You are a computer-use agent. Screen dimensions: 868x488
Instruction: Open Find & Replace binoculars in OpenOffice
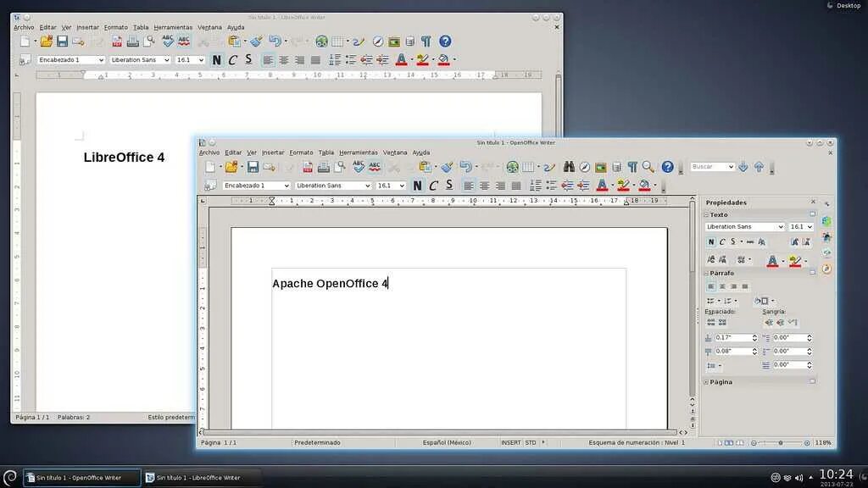(569, 167)
